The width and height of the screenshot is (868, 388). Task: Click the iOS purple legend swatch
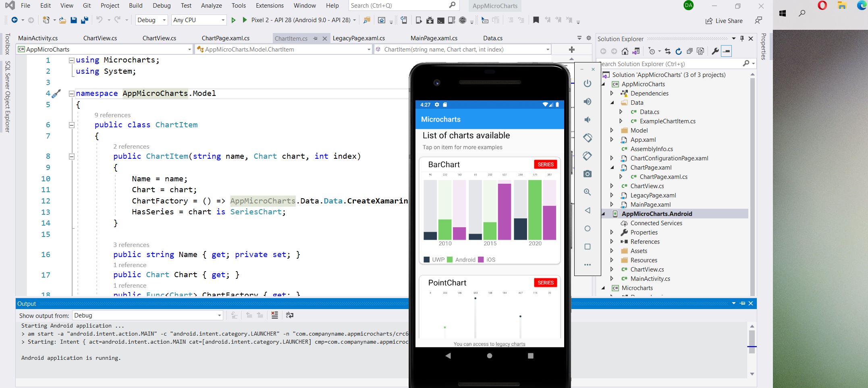pos(481,260)
